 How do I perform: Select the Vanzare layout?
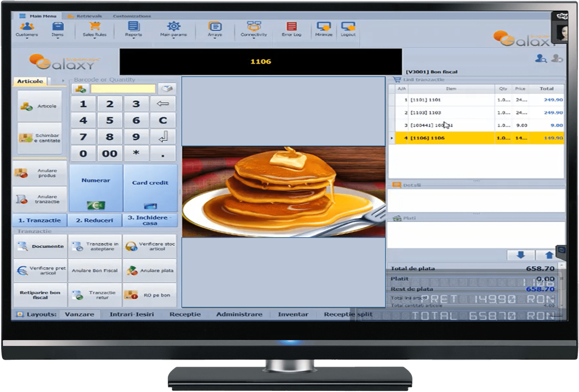tap(79, 314)
